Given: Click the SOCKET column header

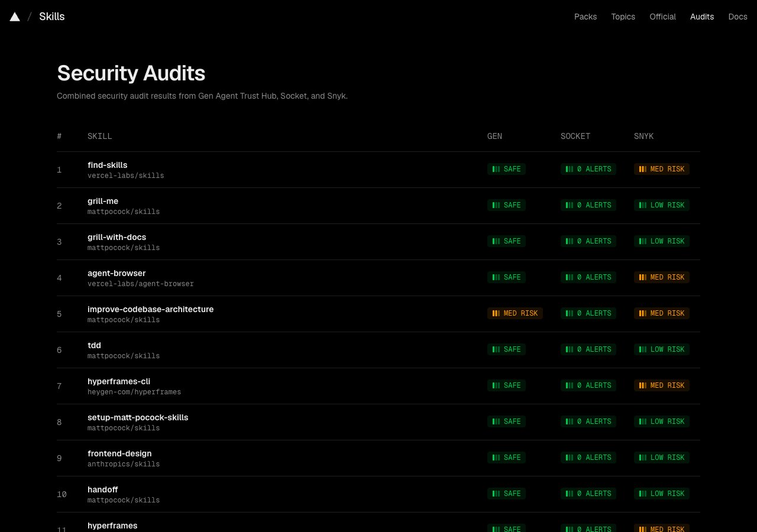Looking at the screenshot, I should pyautogui.click(x=575, y=137).
